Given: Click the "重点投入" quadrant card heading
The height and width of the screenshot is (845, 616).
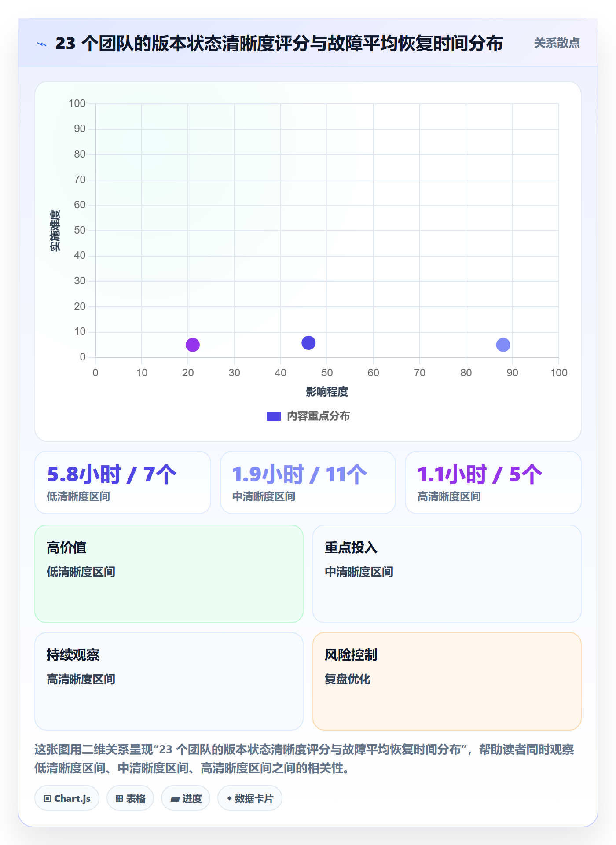Looking at the screenshot, I should (x=351, y=548).
